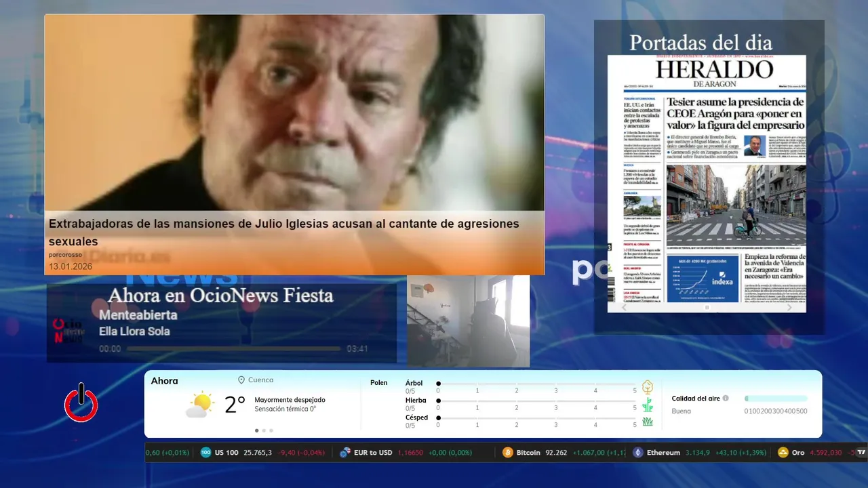The height and width of the screenshot is (488, 868).
Task: Click the US 100 ticker label
Action: pyautogui.click(x=226, y=452)
